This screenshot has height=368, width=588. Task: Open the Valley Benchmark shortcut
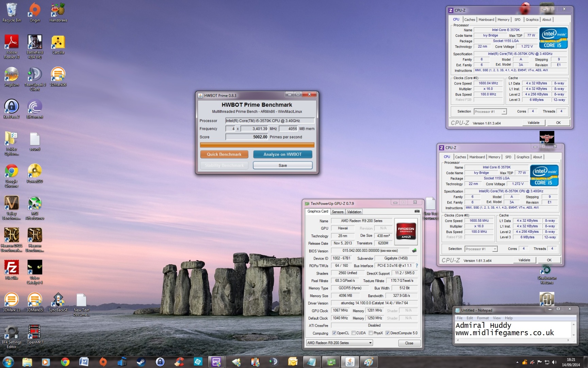(x=12, y=208)
